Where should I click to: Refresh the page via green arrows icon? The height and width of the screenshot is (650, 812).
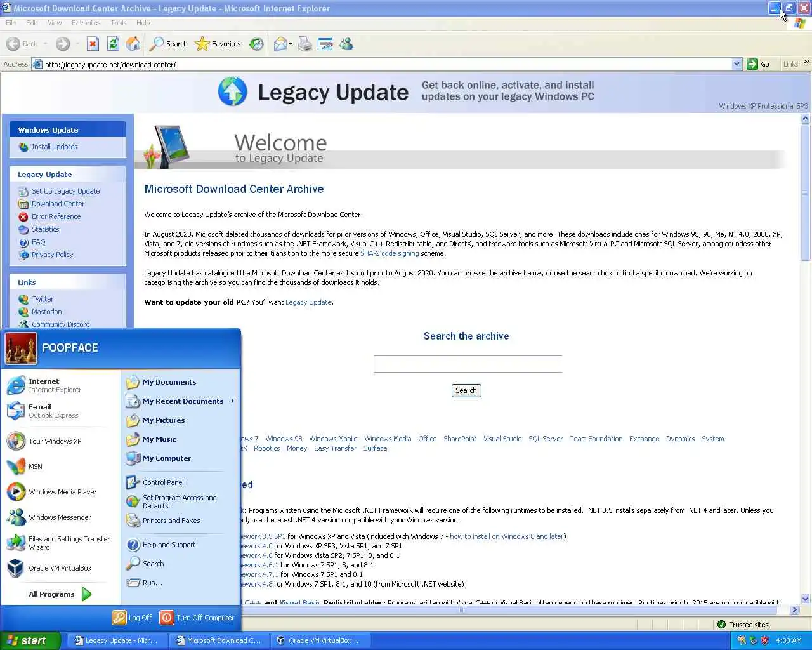[113, 44]
